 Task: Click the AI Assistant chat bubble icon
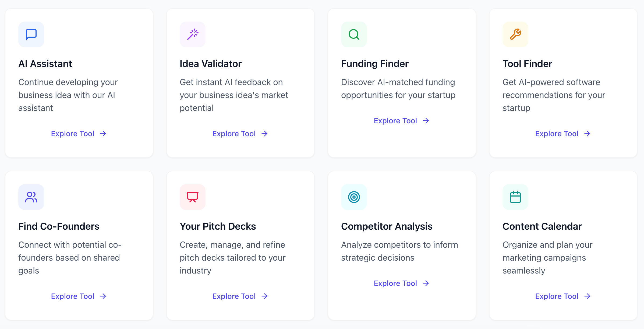click(x=31, y=34)
